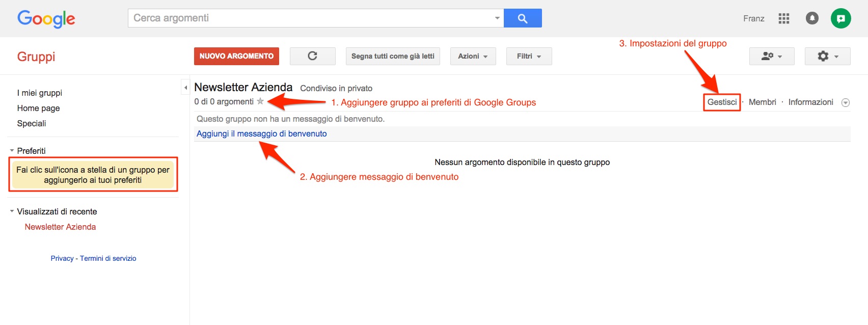Open the members management dropdown
868x325 pixels.
772,56
